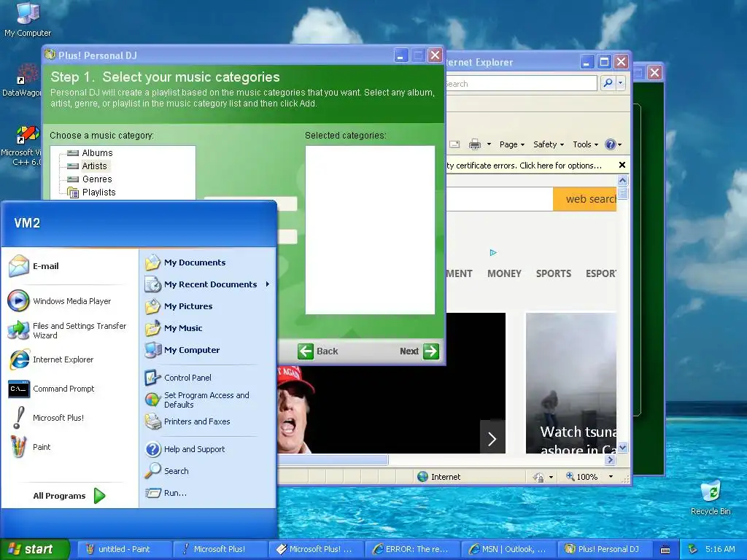
Task: Close the certificate errors information bar
Action: 622,165
